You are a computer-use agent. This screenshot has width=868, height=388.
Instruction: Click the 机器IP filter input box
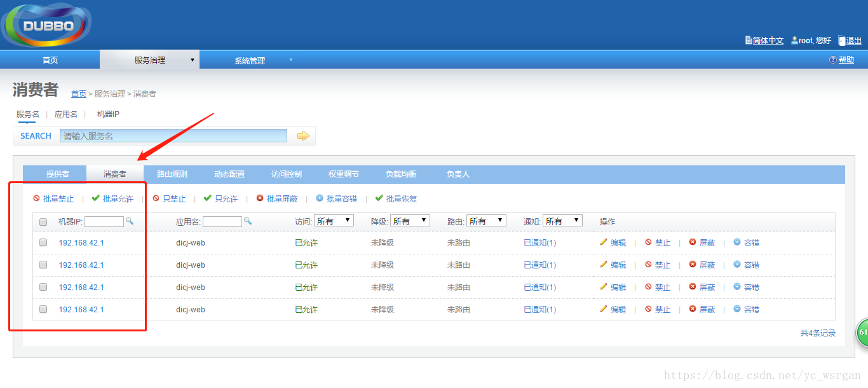[104, 221]
